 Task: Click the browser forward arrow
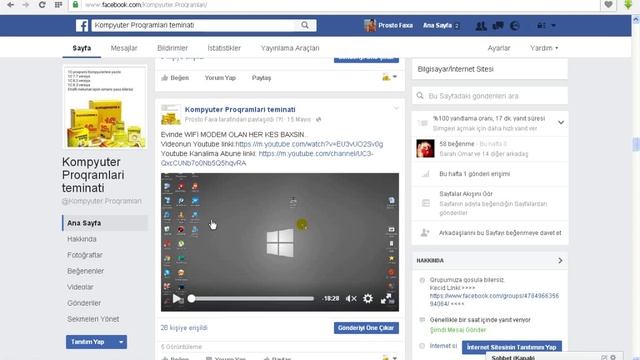point(26,4)
